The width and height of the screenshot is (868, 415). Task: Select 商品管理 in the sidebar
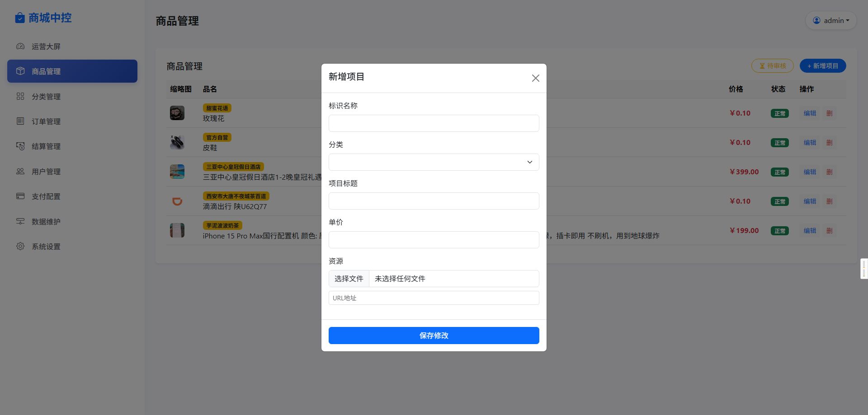pyautogui.click(x=72, y=71)
